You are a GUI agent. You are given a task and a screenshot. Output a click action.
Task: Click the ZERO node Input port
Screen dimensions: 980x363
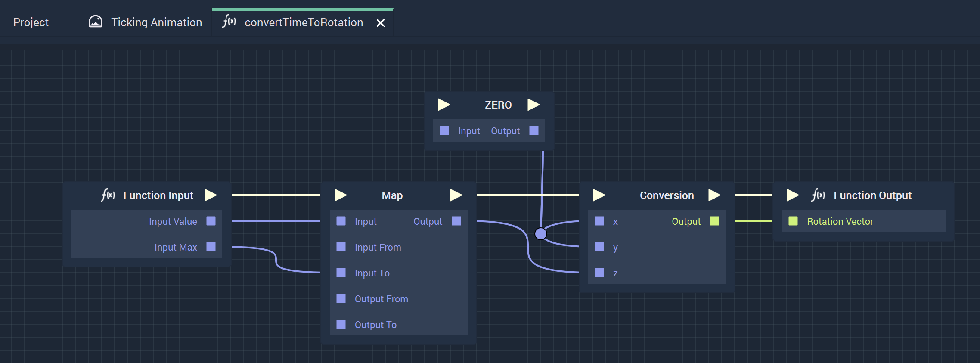click(444, 130)
